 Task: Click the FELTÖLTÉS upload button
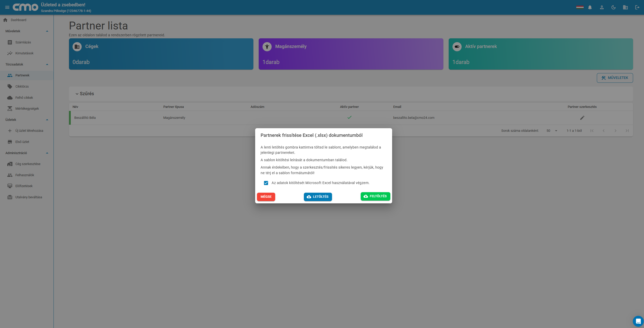[x=375, y=196]
